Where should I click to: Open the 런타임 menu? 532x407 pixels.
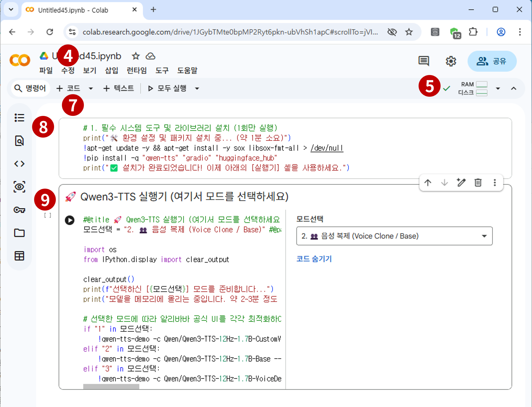click(137, 70)
